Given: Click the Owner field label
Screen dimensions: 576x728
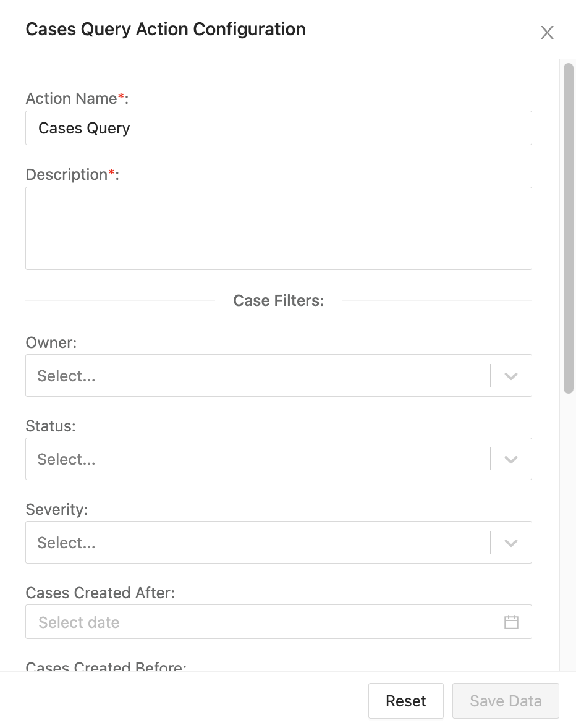Looking at the screenshot, I should tap(51, 342).
